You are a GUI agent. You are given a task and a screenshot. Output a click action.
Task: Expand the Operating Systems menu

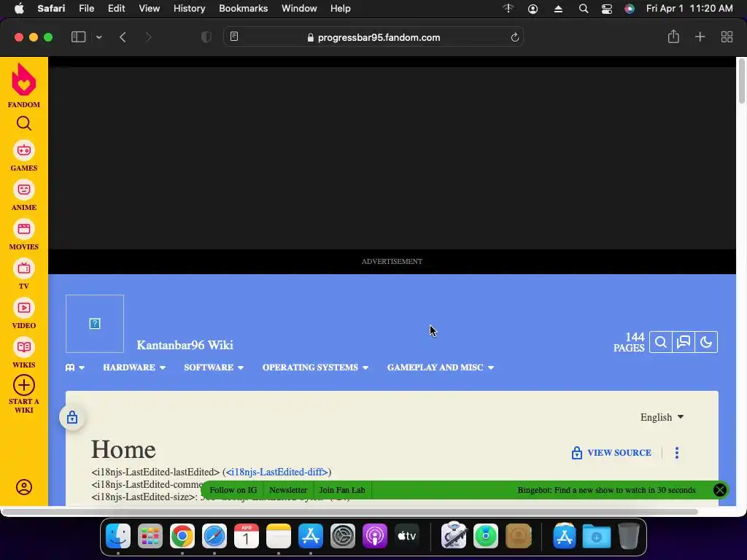point(315,367)
